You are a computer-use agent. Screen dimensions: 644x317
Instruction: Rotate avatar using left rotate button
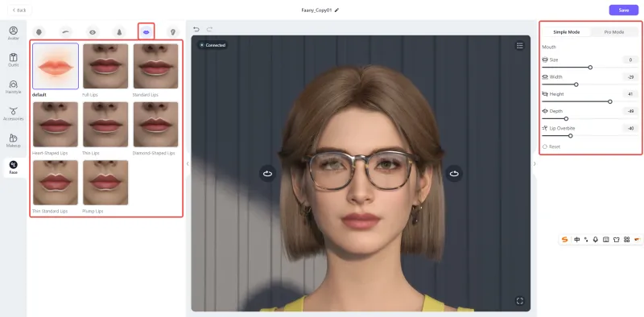[x=267, y=173]
